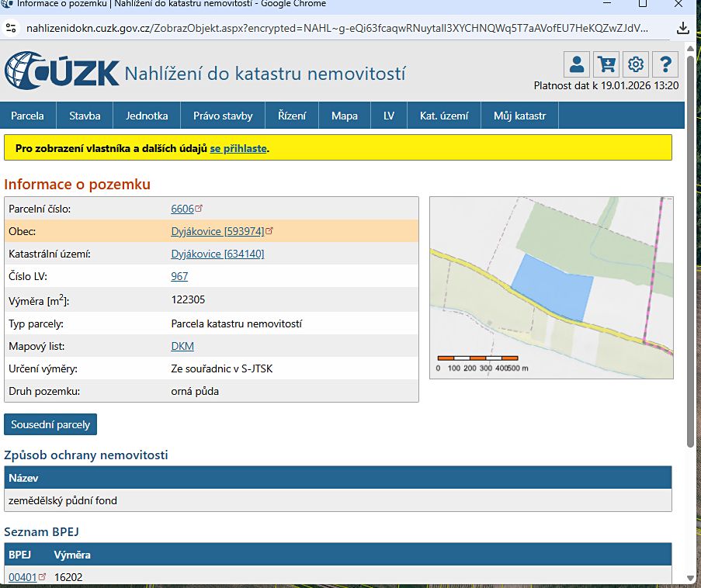Click external link icon next to BPEJ 00401

coord(42,576)
